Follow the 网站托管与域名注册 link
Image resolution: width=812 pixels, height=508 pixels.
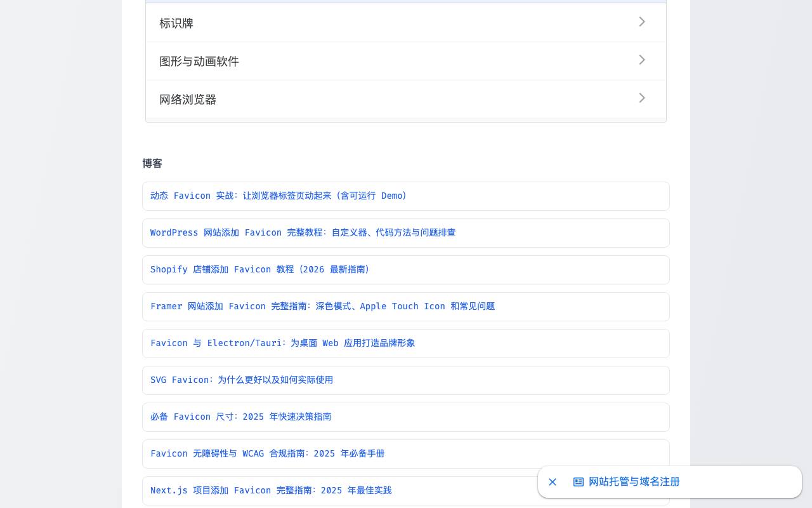pyautogui.click(x=634, y=482)
